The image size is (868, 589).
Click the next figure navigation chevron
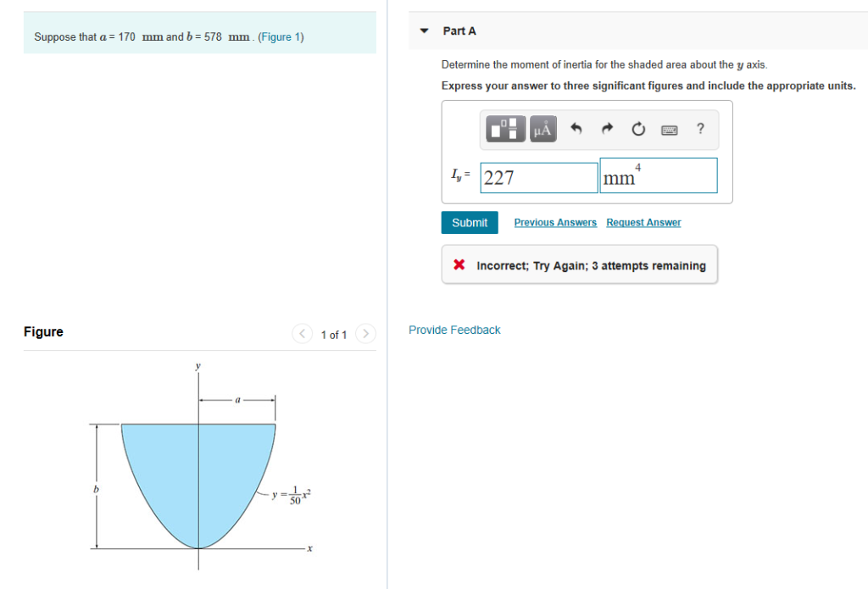coord(365,334)
